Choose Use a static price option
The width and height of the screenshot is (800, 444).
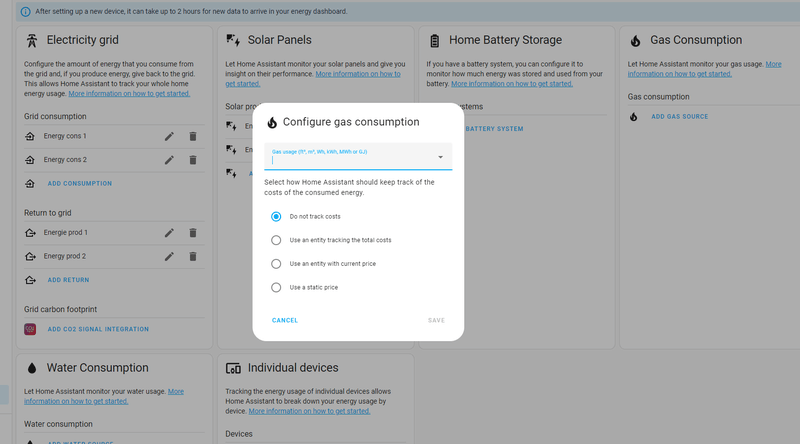(276, 288)
